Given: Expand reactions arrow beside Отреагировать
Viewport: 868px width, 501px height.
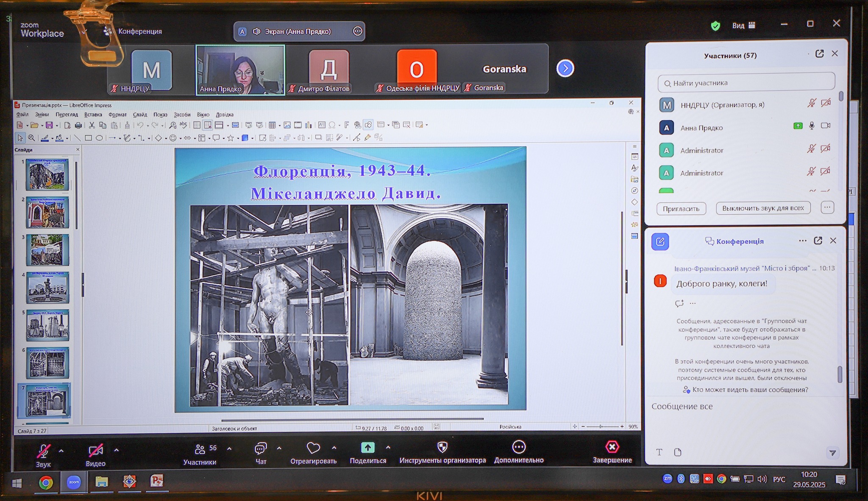Looking at the screenshot, I should [334, 448].
